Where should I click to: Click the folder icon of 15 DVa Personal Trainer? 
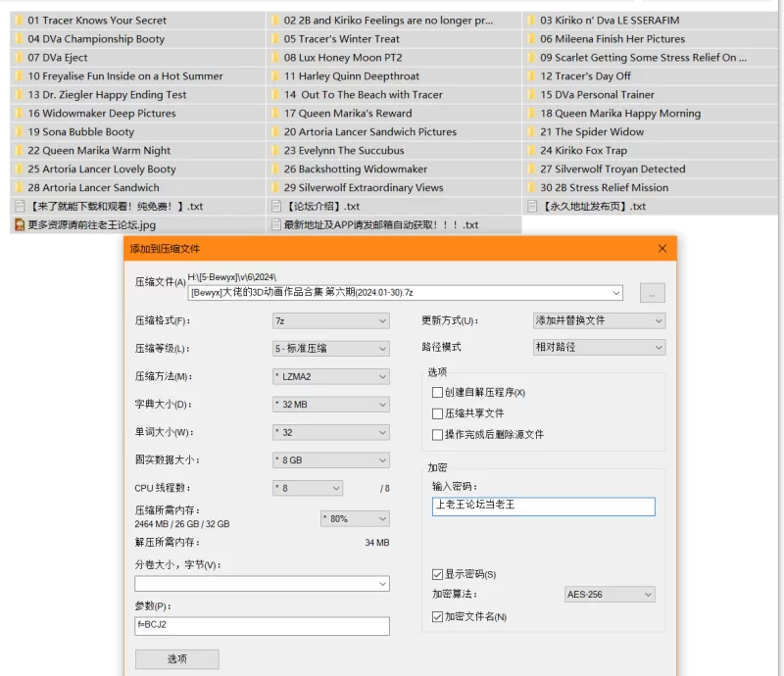pos(532,94)
